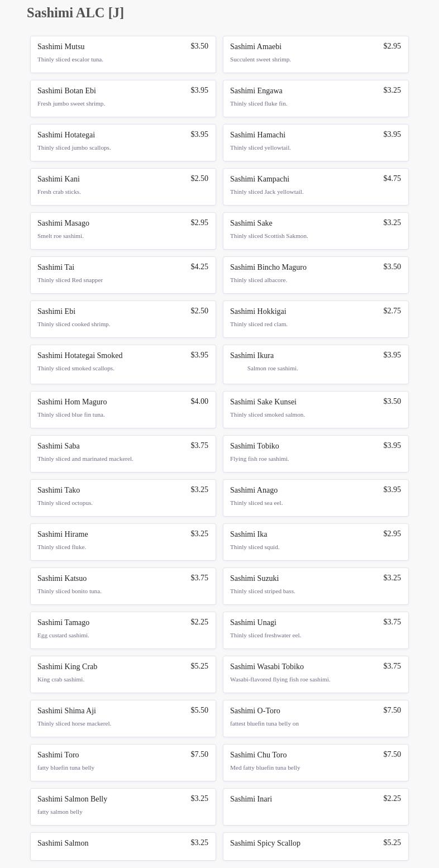
Task: Add Sashimi Hotategai Smoked to order
Action: (x=123, y=364)
